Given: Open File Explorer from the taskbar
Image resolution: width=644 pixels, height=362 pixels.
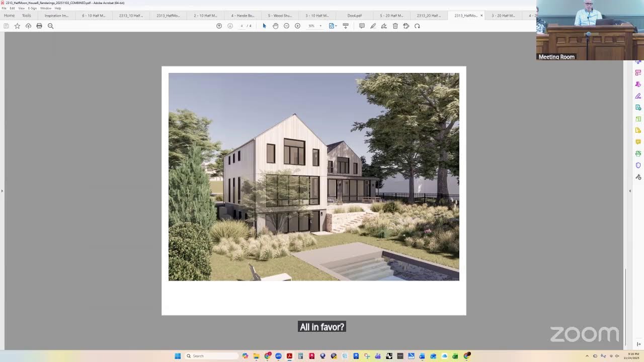Looking at the screenshot, I should pos(256,356).
